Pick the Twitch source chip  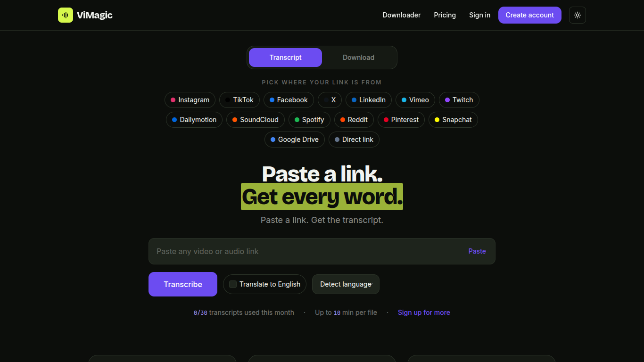point(459,100)
